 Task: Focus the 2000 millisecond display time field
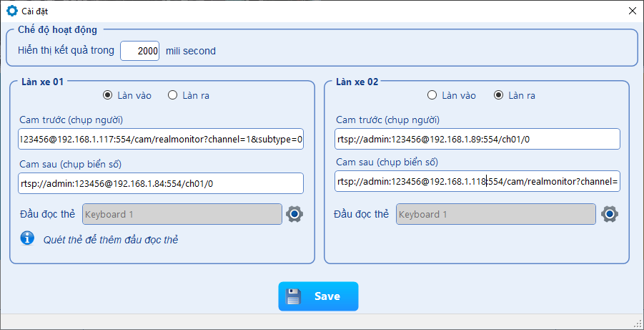[140, 51]
